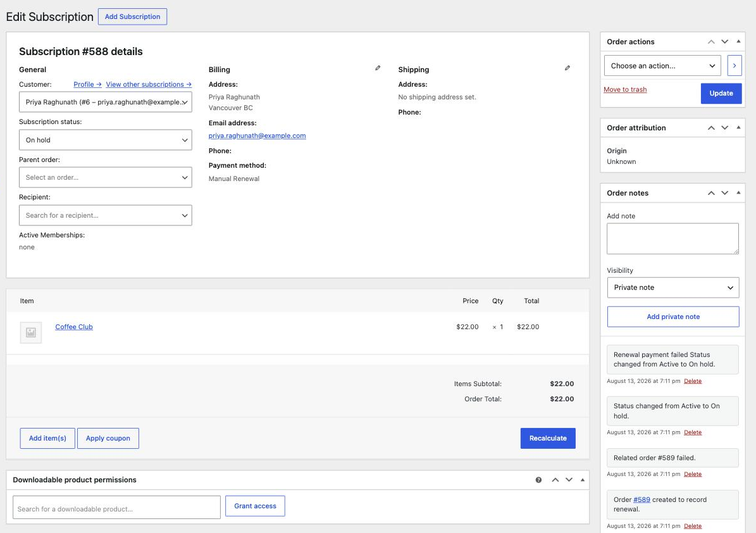756x533 pixels.
Task: Open the Customer selection dropdown
Action: [106, 103]
